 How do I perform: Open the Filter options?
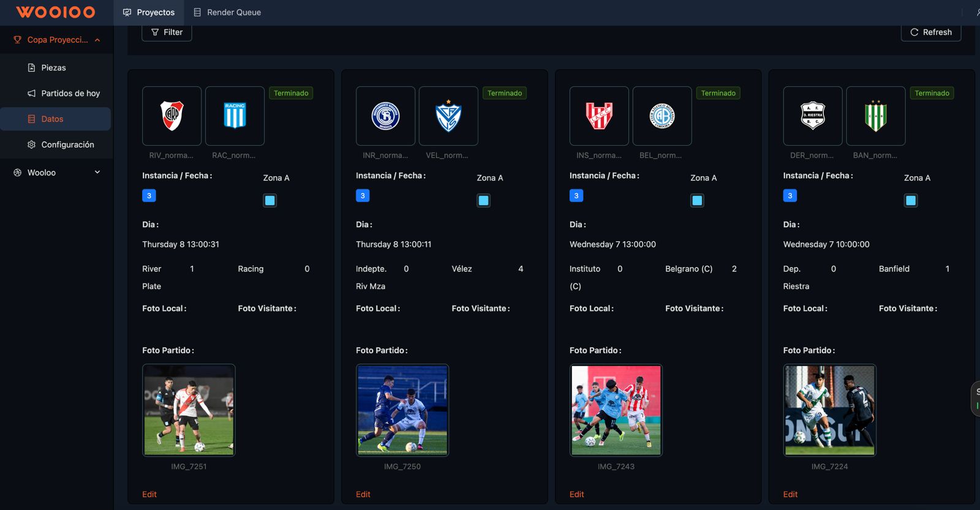(167, 32)
